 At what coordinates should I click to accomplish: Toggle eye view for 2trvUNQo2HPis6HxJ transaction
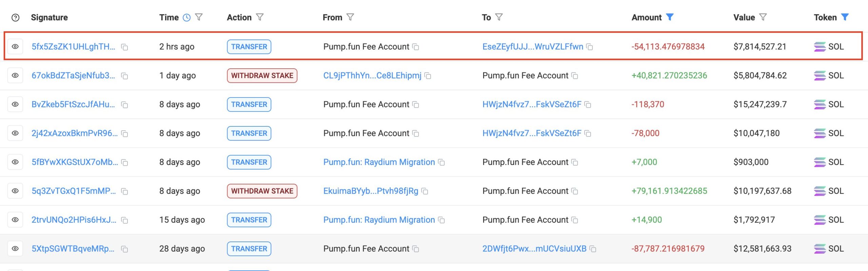[15, 220]
